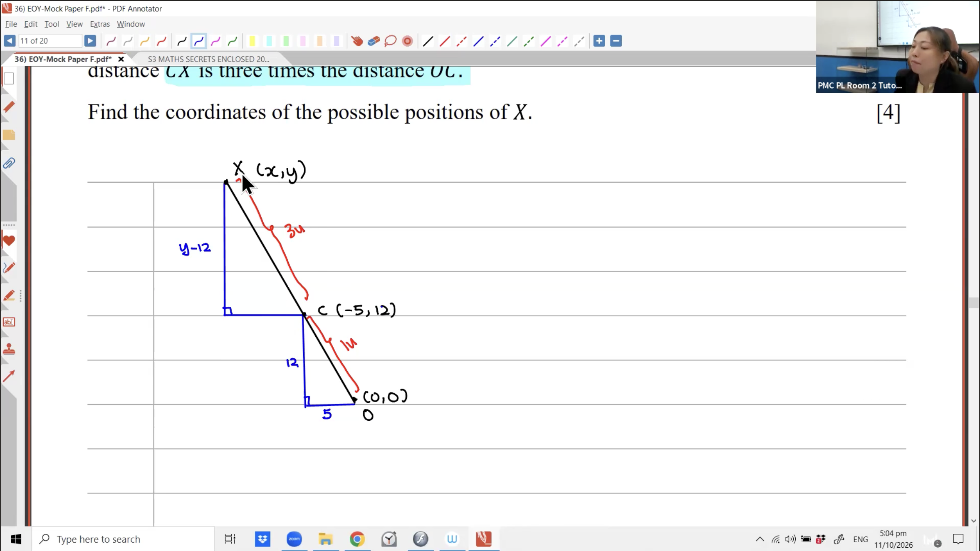Choose the yellow highlighter
The image size is (980, 551).
[x=252, y=41]
